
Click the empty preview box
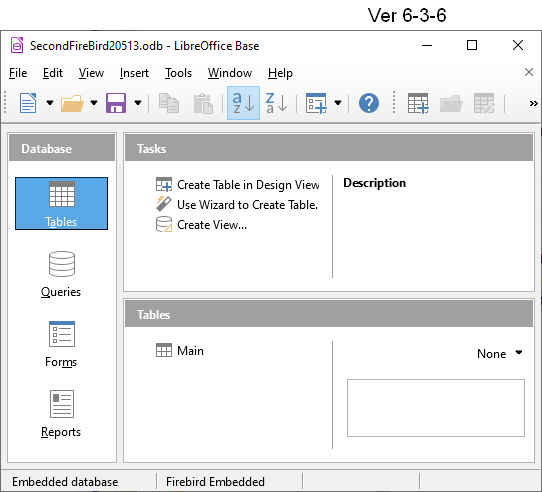(436, 408)
